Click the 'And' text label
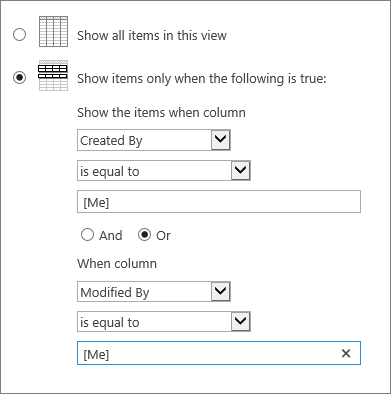 click(x=111, y=236)
